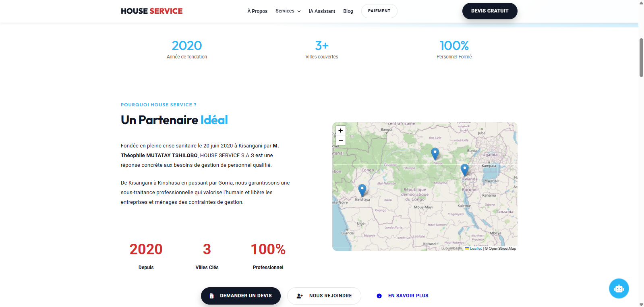Zoom in on the map

pos(341,131)
